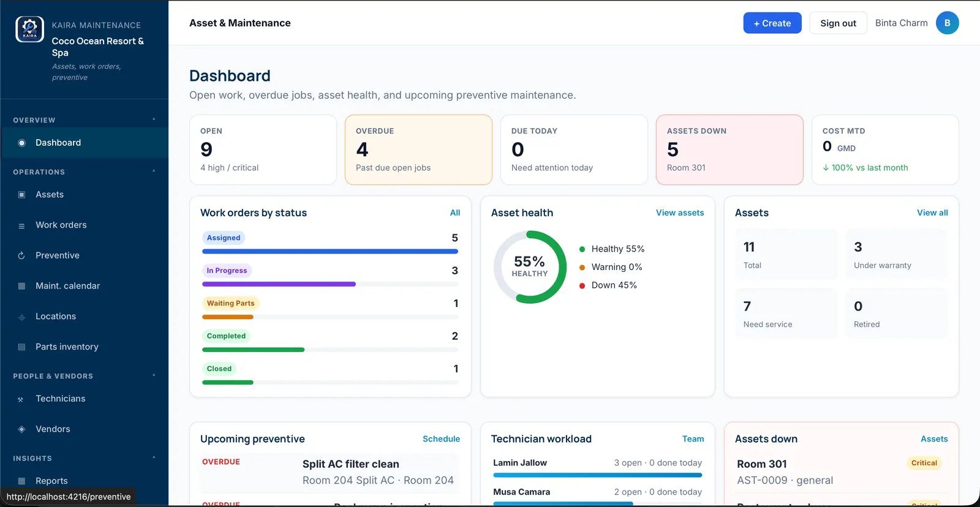Image resolution: width=980 pixels, height=507 pixels.
Task: Go to Assets in sidebar menu
Action: pos(85,195)
